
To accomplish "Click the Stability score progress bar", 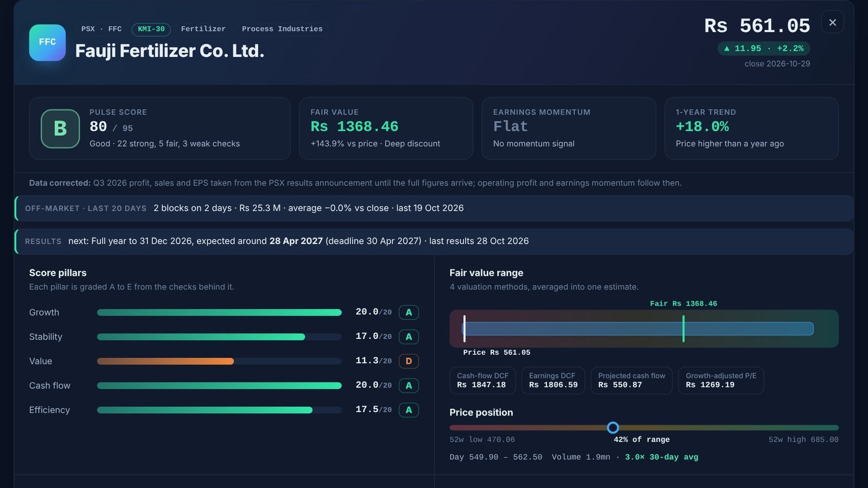I will click(219, 337).
